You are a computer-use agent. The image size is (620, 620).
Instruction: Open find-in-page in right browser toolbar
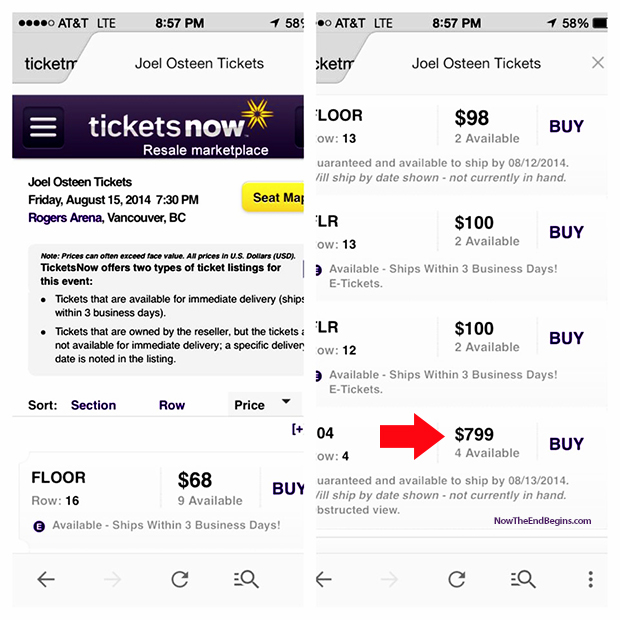click(524, 579)
